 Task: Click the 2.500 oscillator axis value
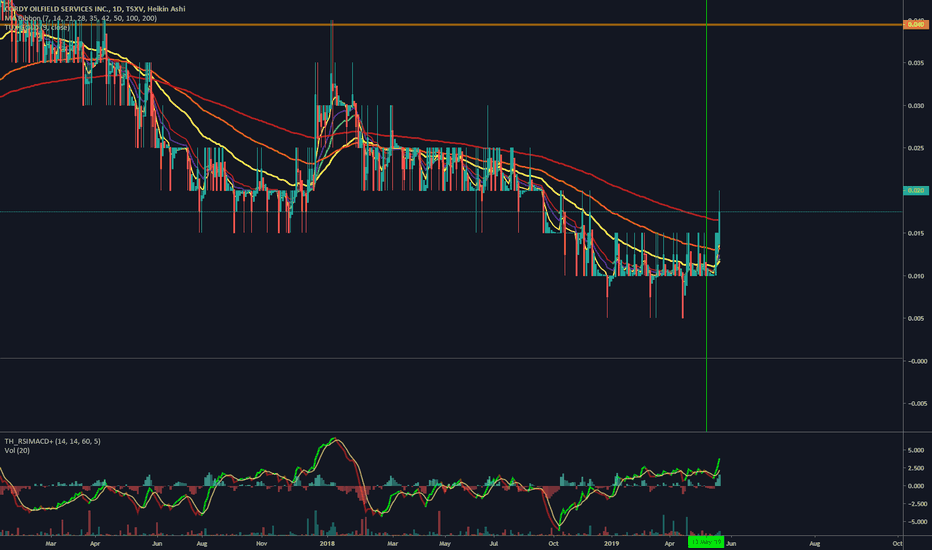click(x=916, y=468)
